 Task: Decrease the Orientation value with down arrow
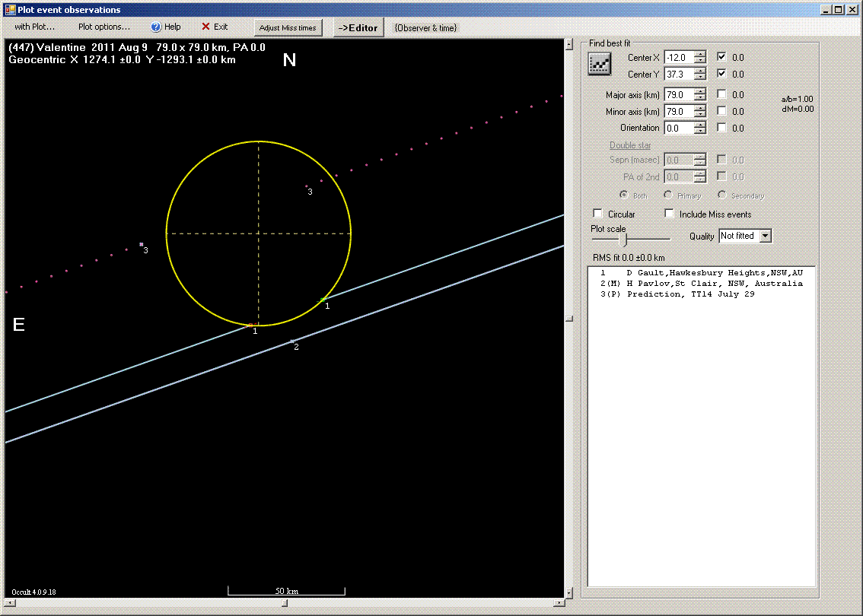pyautogui.click(x=700, y=131)
